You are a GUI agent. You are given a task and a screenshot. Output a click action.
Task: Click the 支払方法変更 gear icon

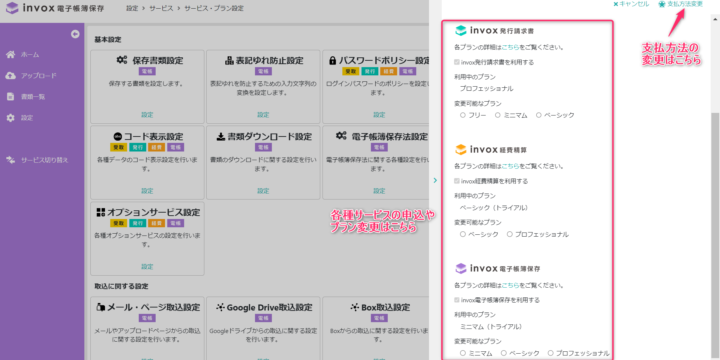tap(662, 4)
